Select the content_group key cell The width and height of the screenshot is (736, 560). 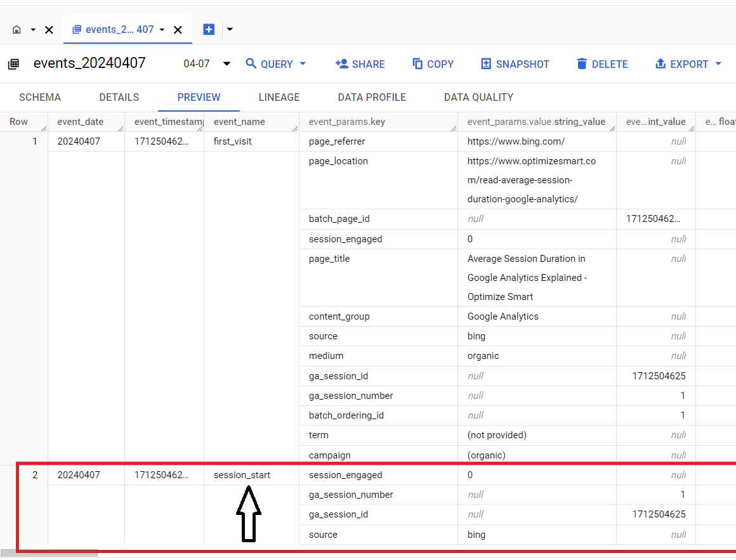(x=339, y=316)
